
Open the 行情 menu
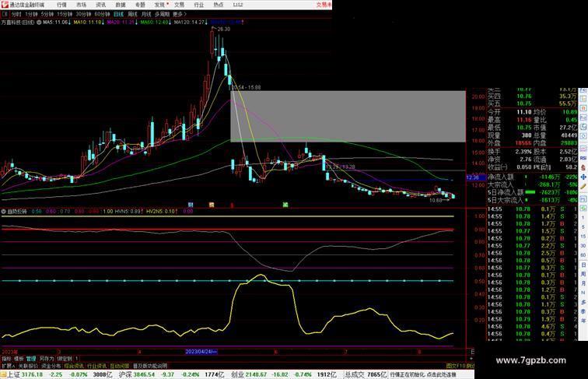[61, 5]
